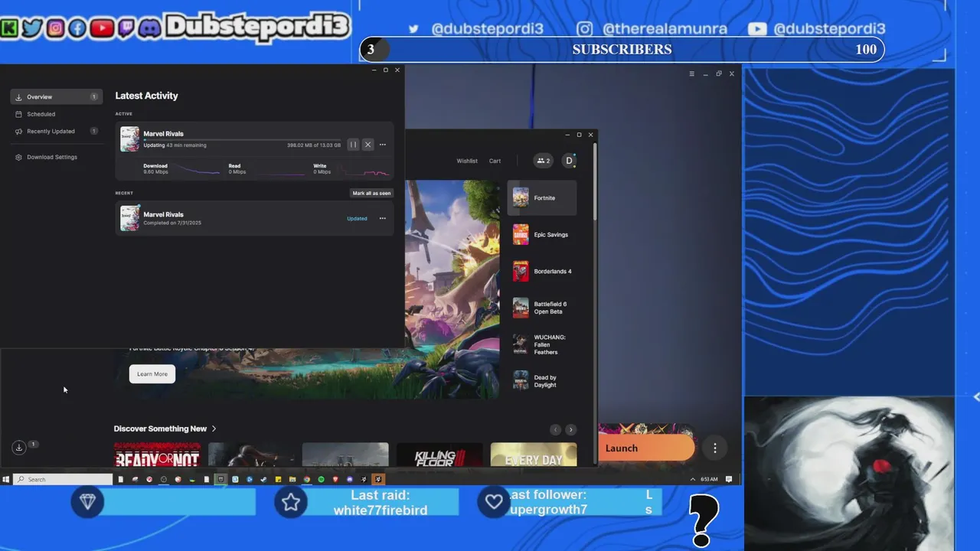Open Discord from the taskbar
This screenshot has width=980, height=551.
coord(350,479)
